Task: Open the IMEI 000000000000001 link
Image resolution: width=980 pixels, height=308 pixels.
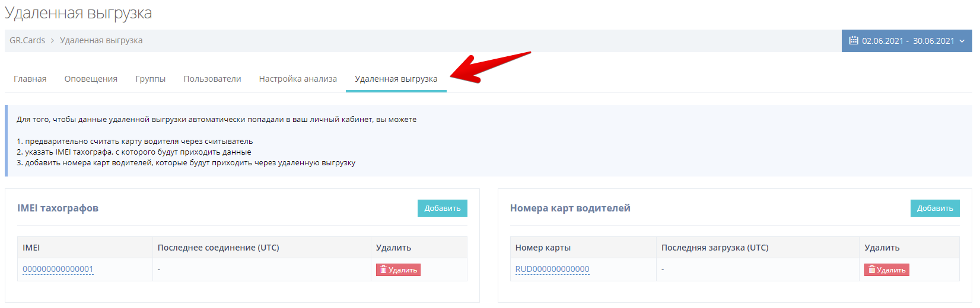Action: pos(58,269)
